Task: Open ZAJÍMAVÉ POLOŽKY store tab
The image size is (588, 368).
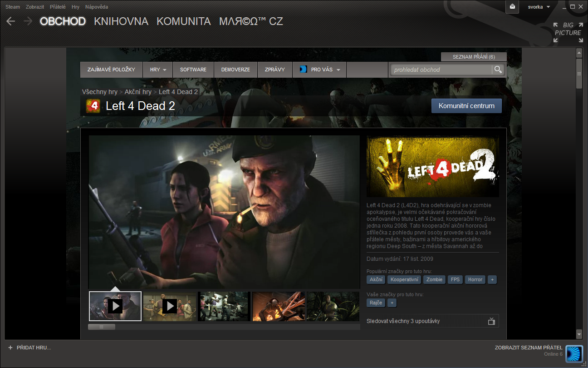Action: click(x=112, y=70)
